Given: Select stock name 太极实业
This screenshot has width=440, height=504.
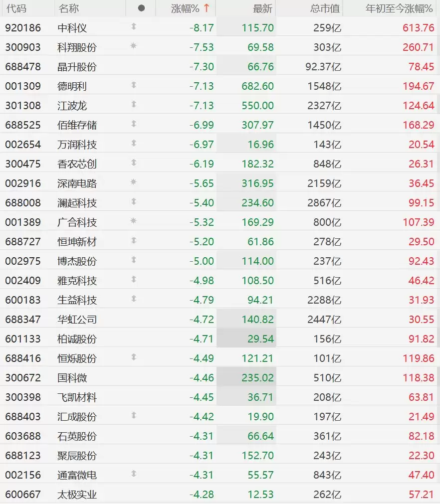Looking at the screenshot, I should point(77,495).
